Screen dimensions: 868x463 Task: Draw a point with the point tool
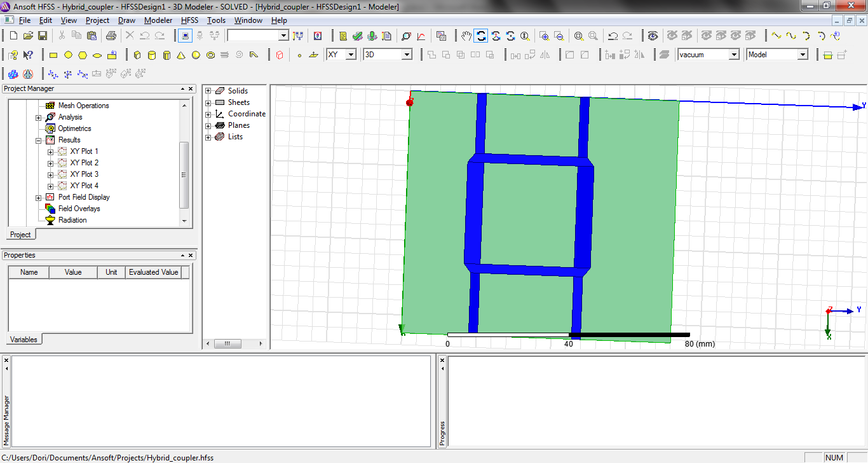click(x=299, y=55)
